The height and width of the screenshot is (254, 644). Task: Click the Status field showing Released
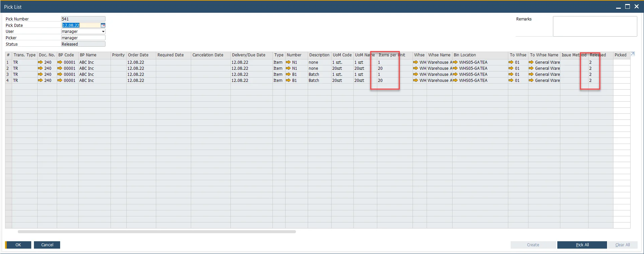coord(83,44)
